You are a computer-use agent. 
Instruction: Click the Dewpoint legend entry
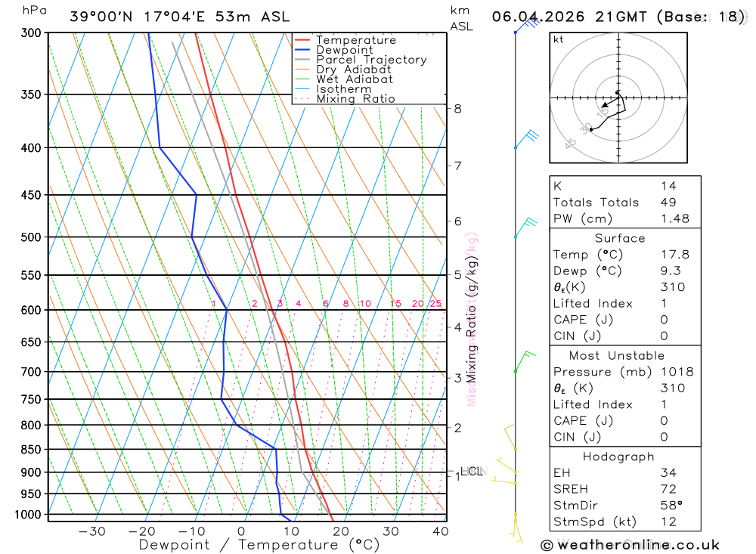click(x=334, y=50)
